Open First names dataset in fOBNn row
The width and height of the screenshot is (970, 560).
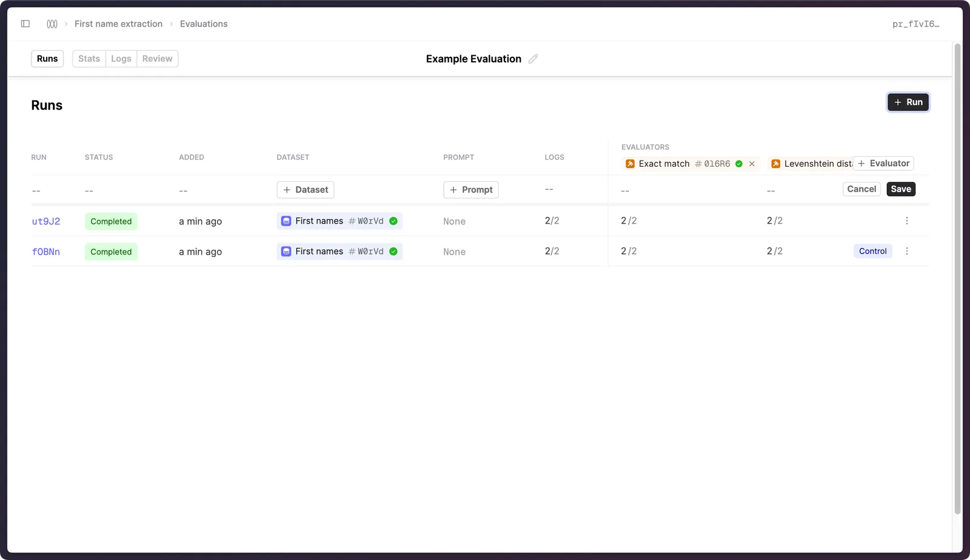coord(339,252)
